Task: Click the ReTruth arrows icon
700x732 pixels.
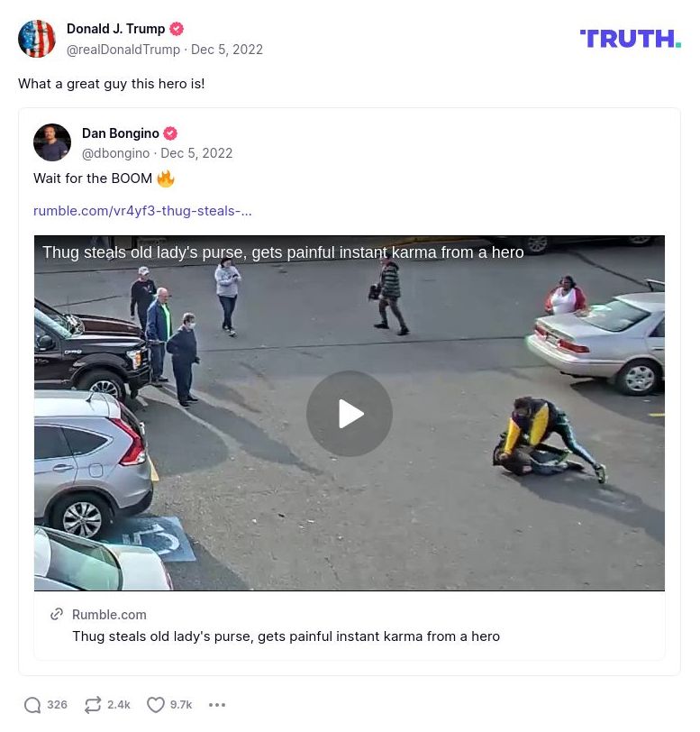Action: 93,705
